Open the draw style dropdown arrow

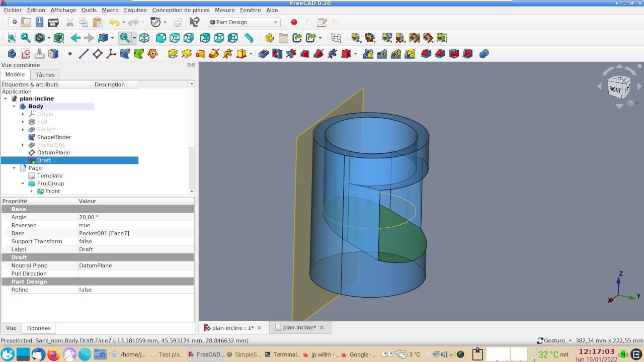click(49, 38)
